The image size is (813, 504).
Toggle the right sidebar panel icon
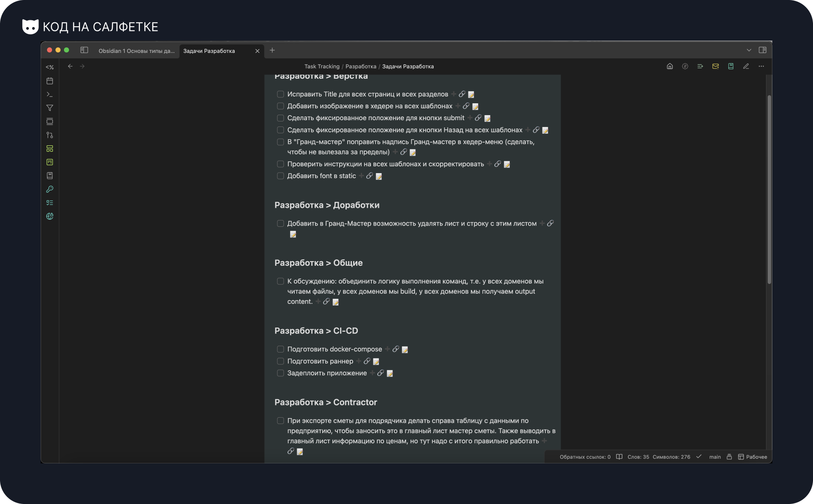click(x=763, y=50)
